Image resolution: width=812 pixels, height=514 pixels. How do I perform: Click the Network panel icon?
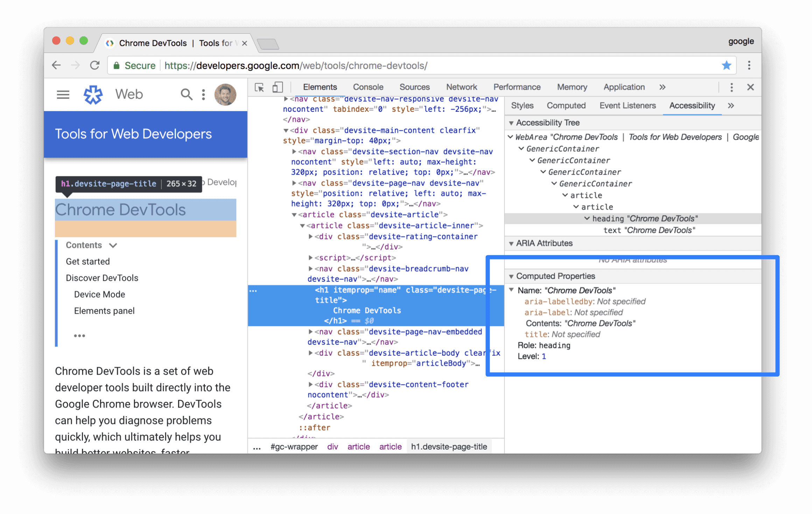click(x=461, y=87)
